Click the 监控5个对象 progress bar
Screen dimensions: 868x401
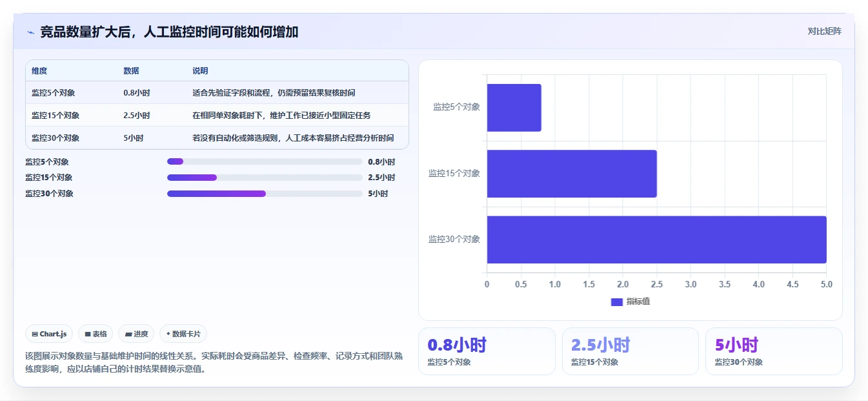coord(265,161)
